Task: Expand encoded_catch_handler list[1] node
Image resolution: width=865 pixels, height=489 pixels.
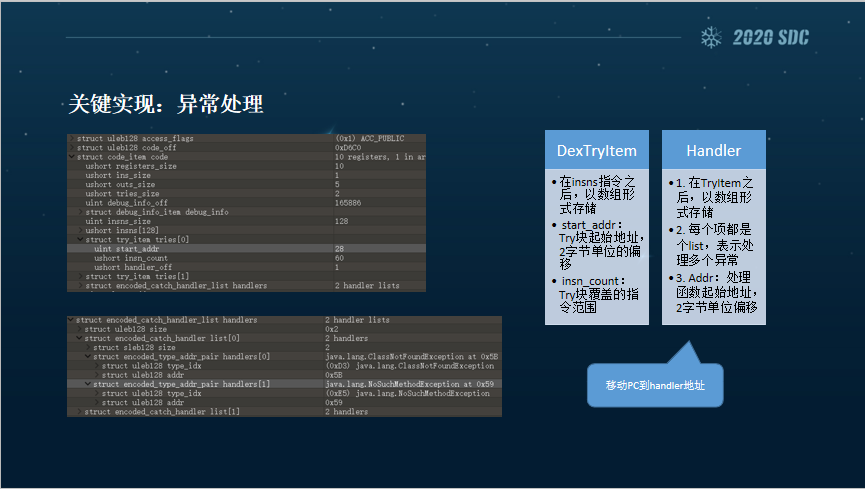Action: pyautogui.click(x=79, y=411)
